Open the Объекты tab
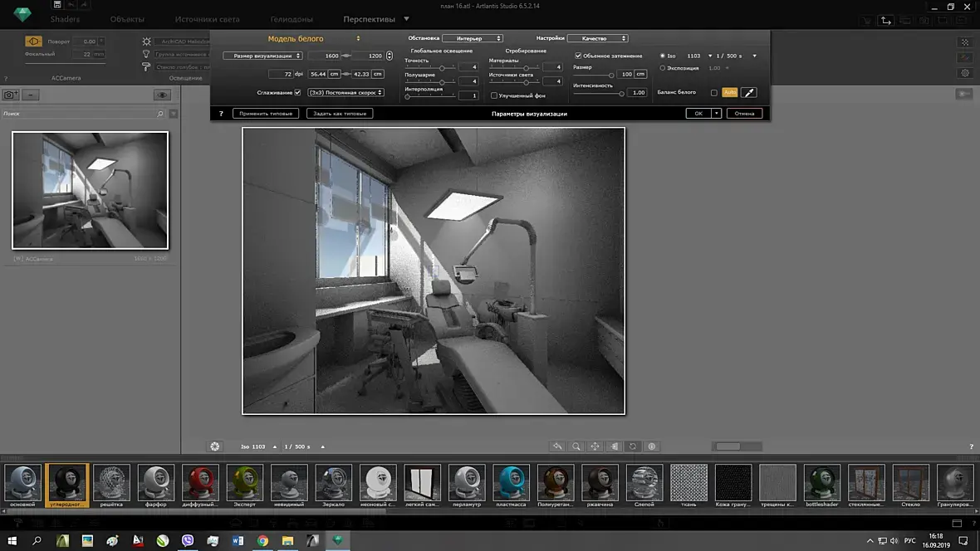This screenshot has width=980, height=551. 127,19
